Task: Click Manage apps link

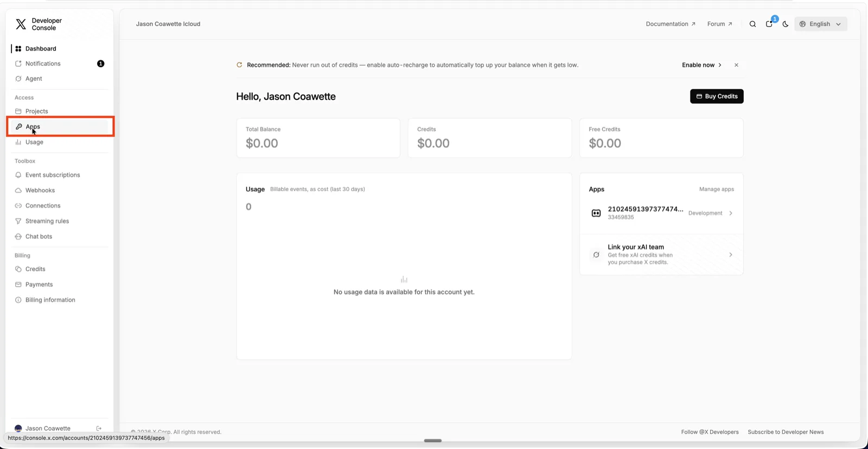Action: coord(716,189)
